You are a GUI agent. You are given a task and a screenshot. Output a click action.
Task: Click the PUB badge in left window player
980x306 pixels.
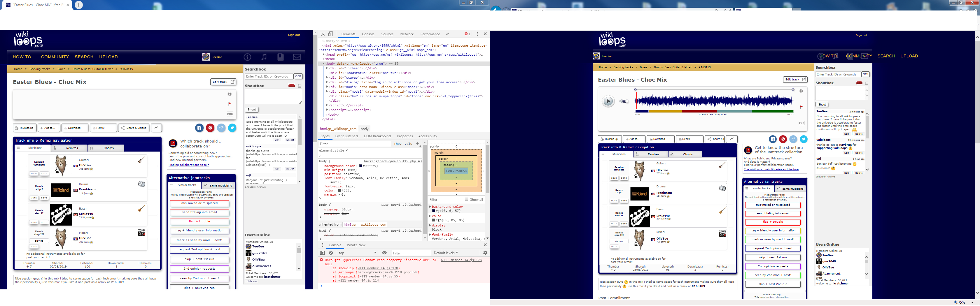pyautogui.click(x=230, y=114)
